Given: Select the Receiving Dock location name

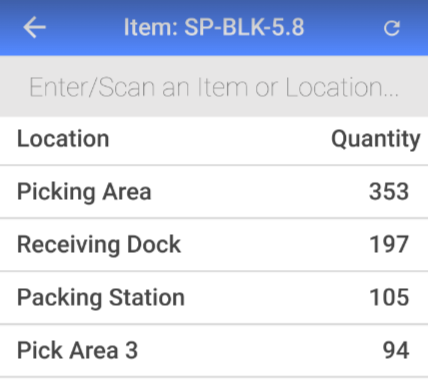Looking at the screenshot, I should [x=99, y=245].
